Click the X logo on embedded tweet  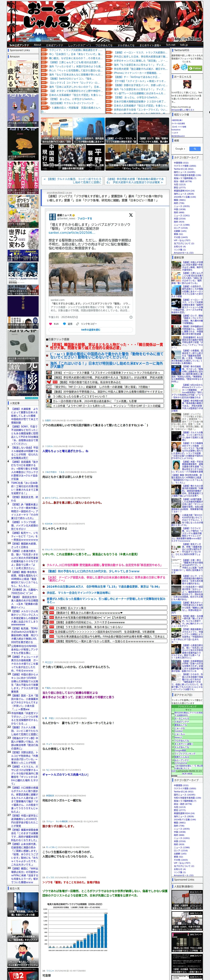coord(131,215)
